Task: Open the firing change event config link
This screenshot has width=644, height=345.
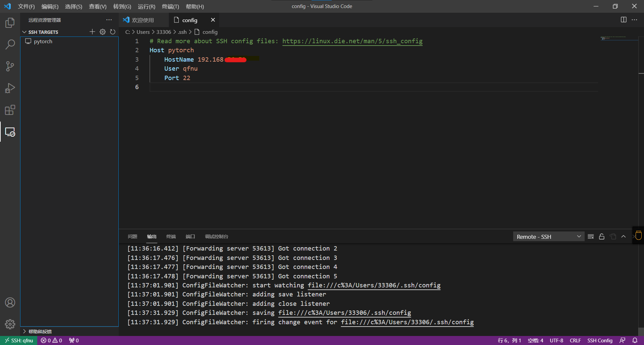Action: point(407,322)
